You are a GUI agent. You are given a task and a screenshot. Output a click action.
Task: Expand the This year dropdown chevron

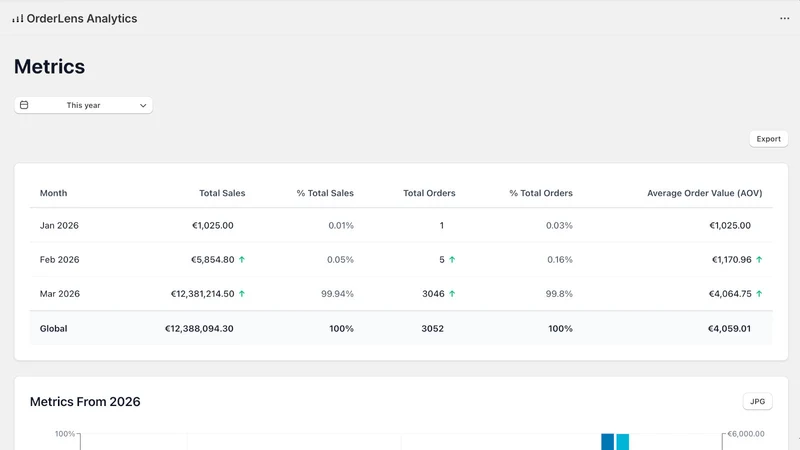143,106
